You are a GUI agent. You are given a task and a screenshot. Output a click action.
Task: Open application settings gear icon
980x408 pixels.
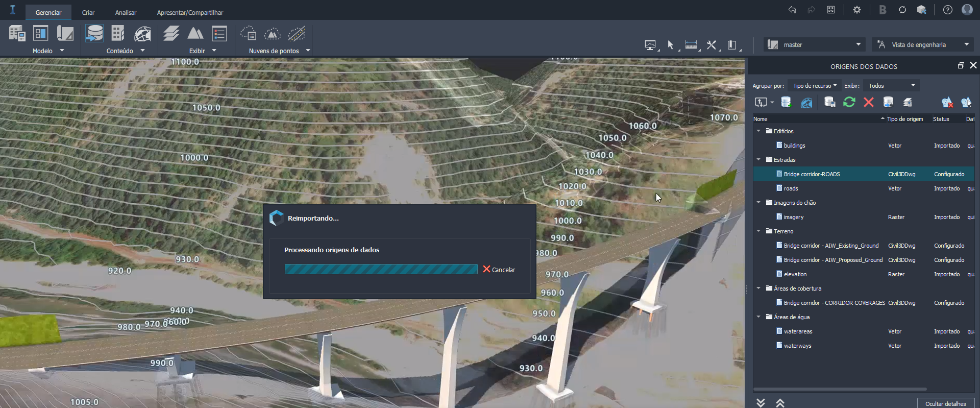coord(857,10)
